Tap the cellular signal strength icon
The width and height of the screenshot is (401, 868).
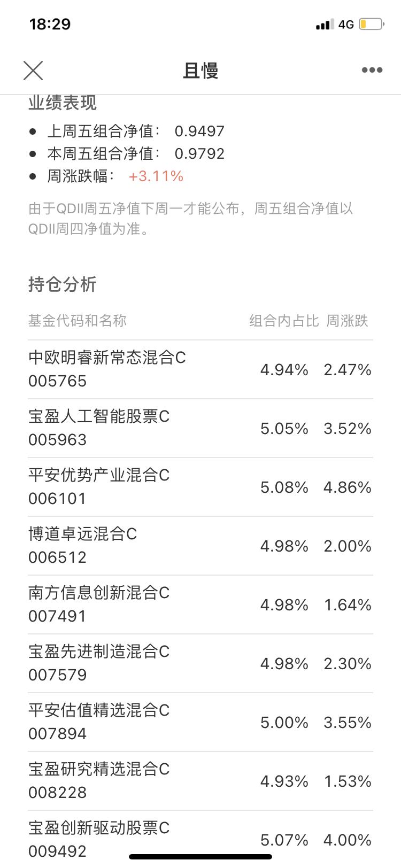point(324,25)
